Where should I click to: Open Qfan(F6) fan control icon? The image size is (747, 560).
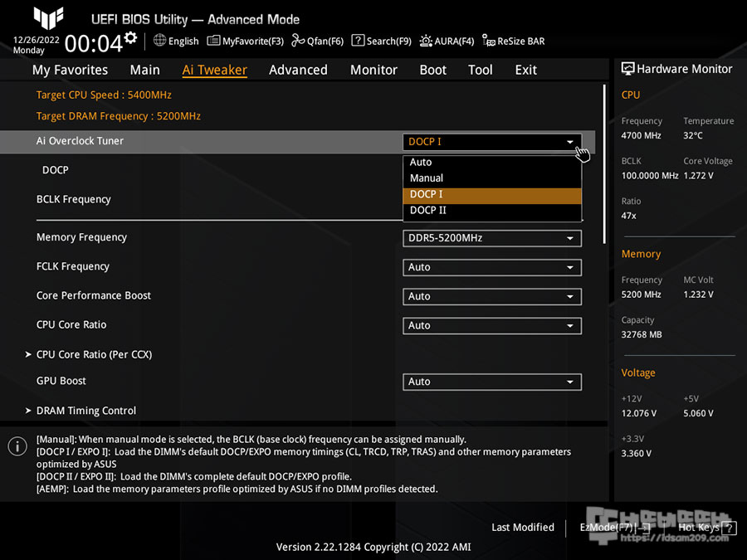(x=298, y=41)
